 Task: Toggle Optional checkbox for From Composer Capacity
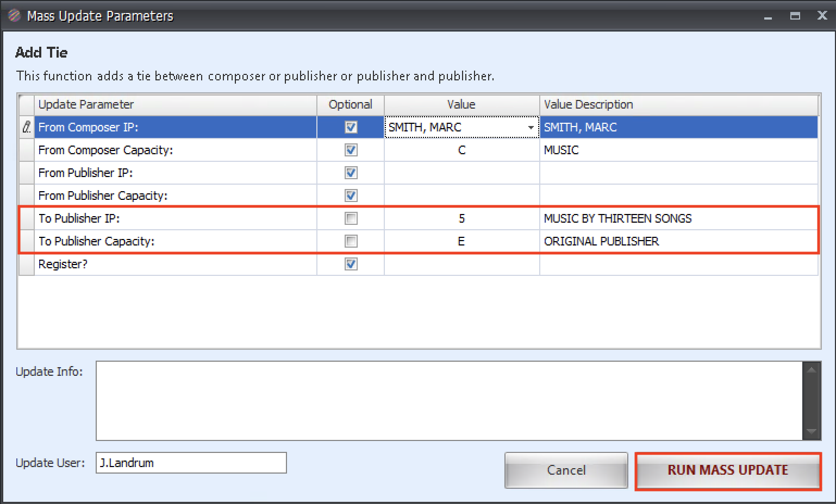tap(351, 150)
